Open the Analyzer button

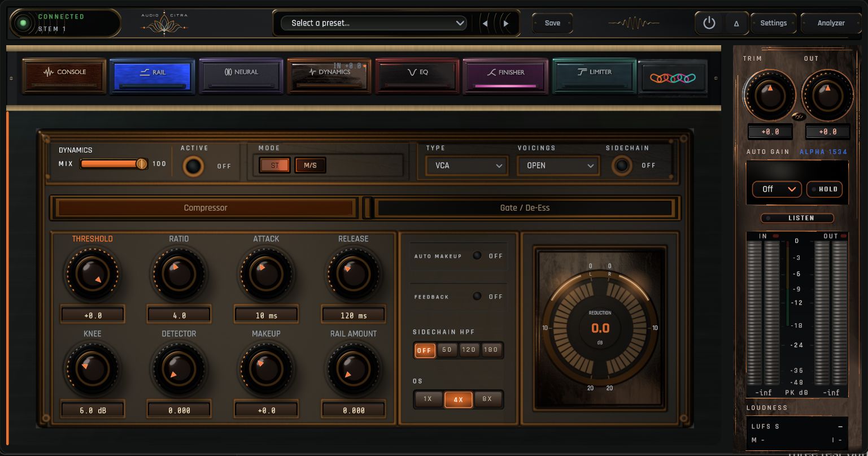[831, 23]
